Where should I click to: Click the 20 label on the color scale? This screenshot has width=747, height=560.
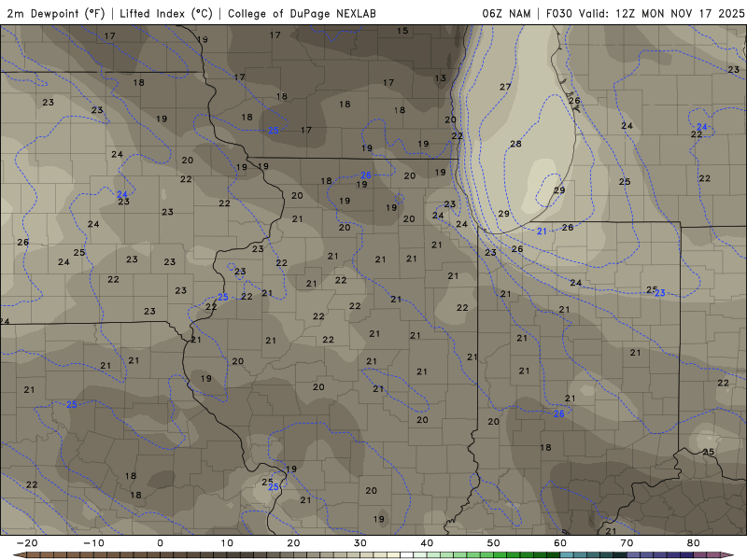293,543
